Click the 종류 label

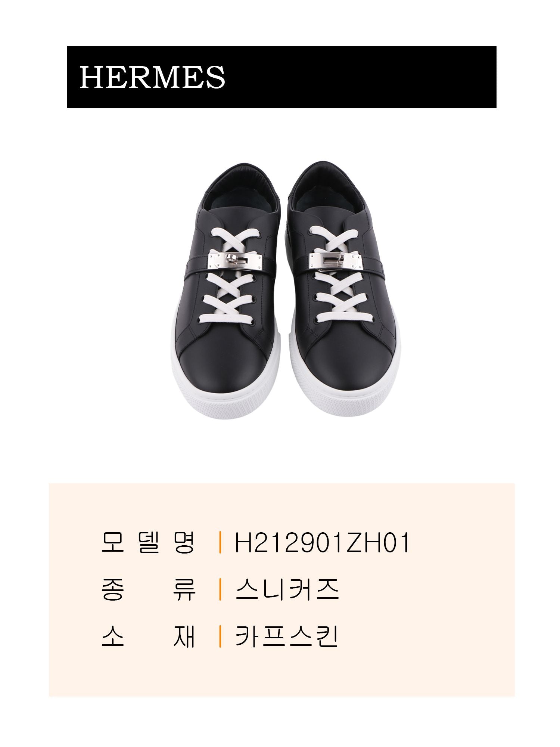pyautogui.click(x=148, y=589)
